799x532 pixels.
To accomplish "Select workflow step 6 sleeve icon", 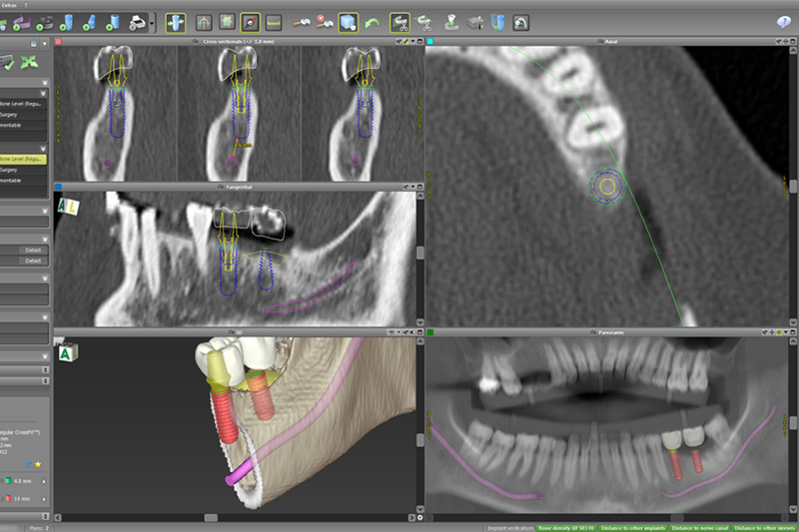I will tap(113, 23).
